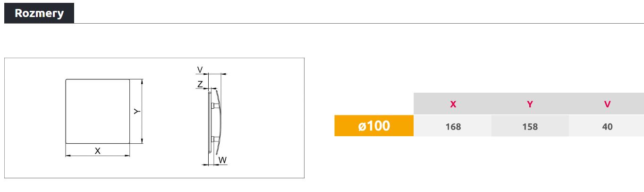This screenshot has width=644, height=192.
Task: Click the Rozmery section tab
Action: pos(39,13)
